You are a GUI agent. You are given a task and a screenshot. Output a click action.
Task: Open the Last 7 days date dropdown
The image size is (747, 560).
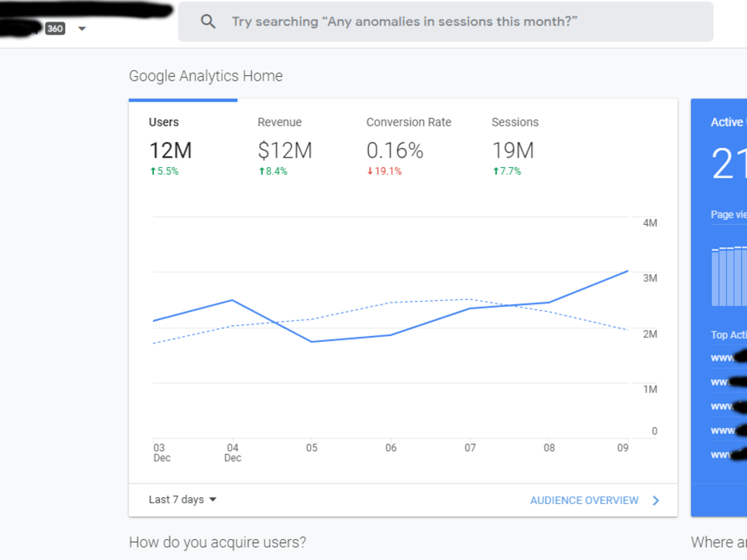click(x=182, y=500)
